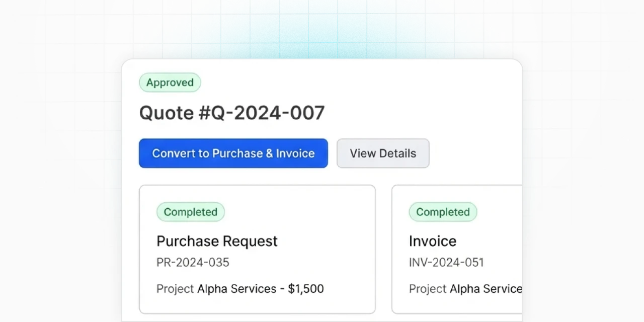This screenshot has width=644, height=322.
Task: Click Completed badge on Invoice card
Action: [443, 212]
